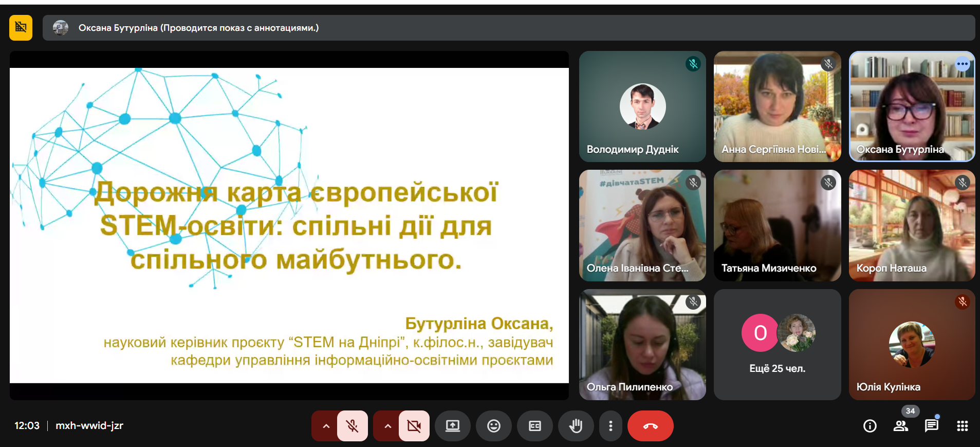980x447 pixels.
Task: Unmute your microphone
Action: click(353, 426)
